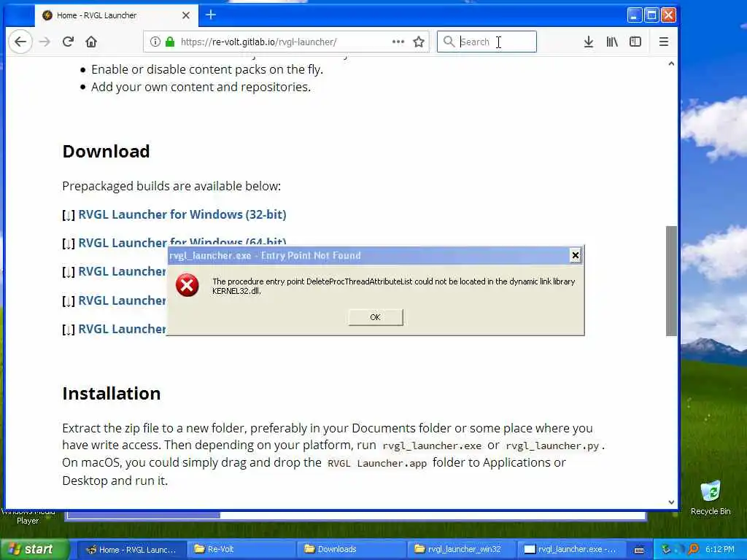Open the Firefox hamburger menu
The height and width of the screenshot is (560, 747).
pyautogui.click(x=664, y=42)
